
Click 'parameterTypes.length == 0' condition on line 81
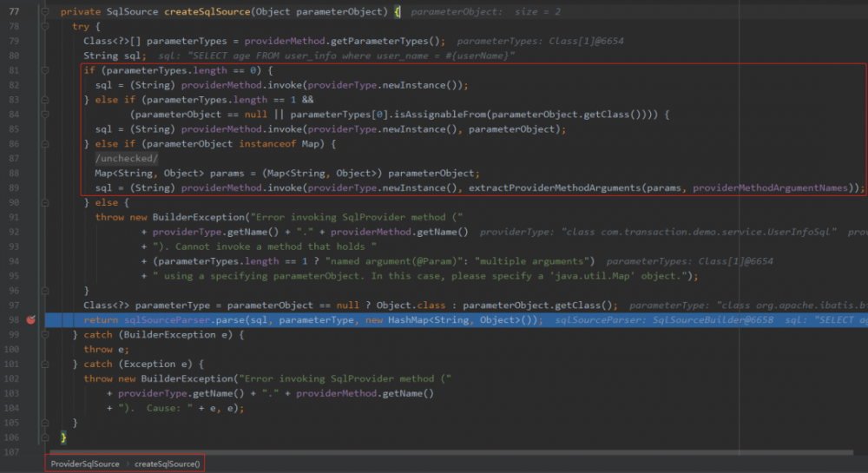point(181,70)
